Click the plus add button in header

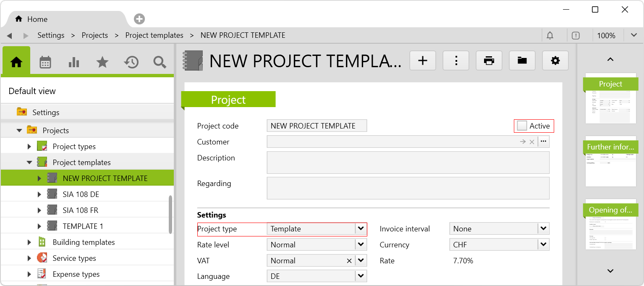[x=423, y=61]
